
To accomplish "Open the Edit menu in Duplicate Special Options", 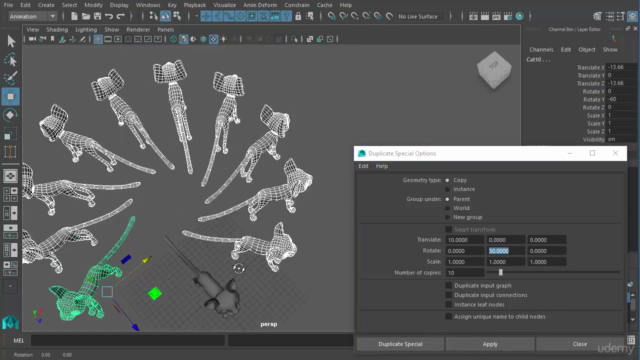I will point(363,166).
